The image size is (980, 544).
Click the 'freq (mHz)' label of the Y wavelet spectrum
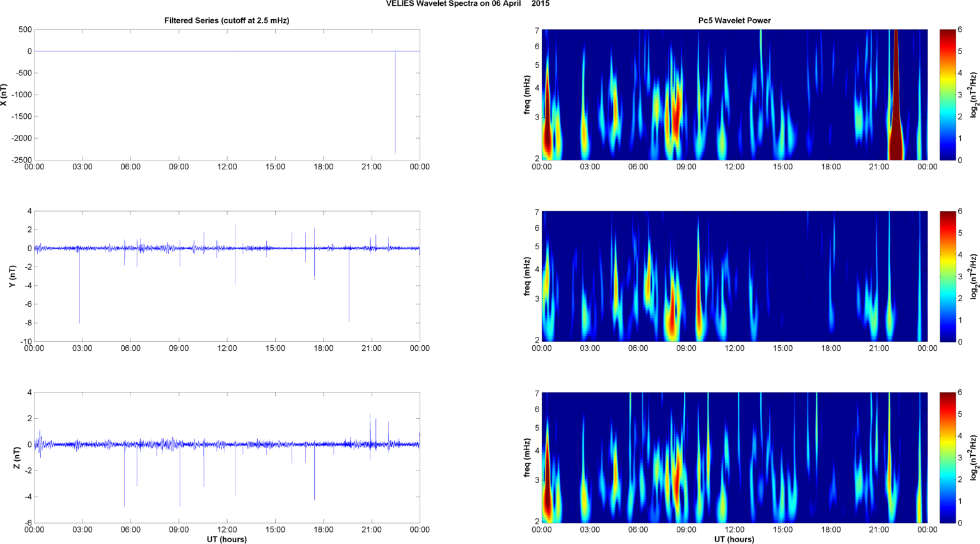(526, 276)
